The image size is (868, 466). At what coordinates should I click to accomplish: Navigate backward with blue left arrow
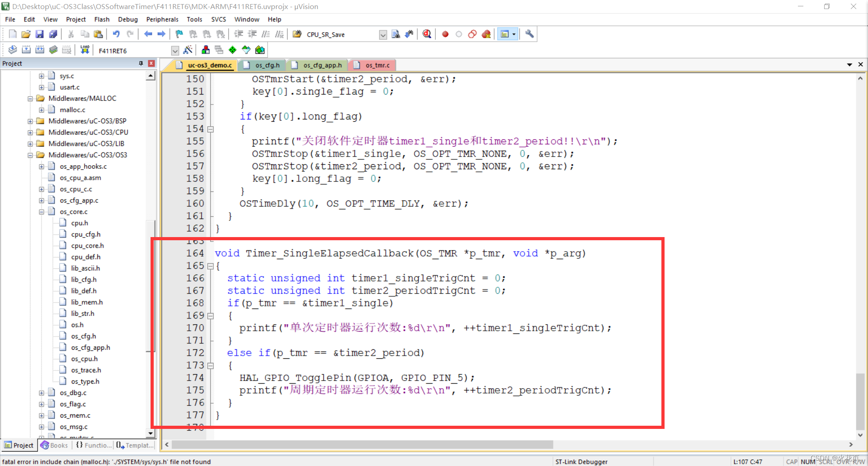pos(148,34)
